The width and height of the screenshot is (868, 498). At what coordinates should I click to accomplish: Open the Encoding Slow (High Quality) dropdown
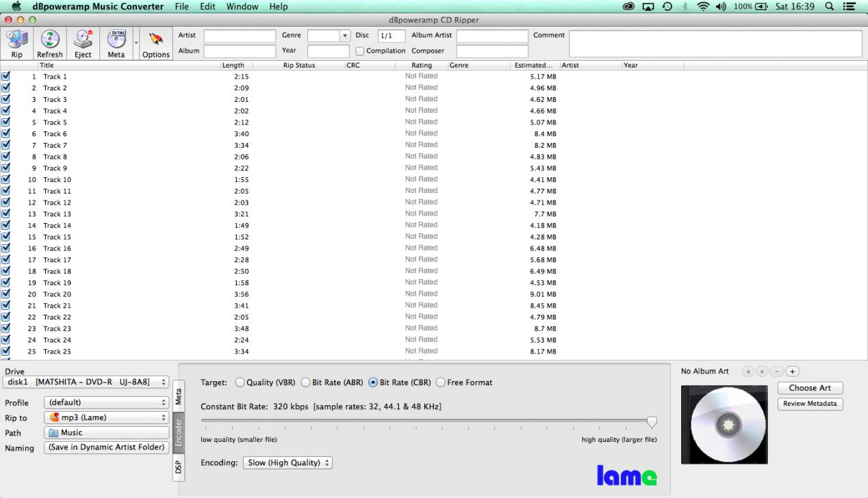click(288, 463)
